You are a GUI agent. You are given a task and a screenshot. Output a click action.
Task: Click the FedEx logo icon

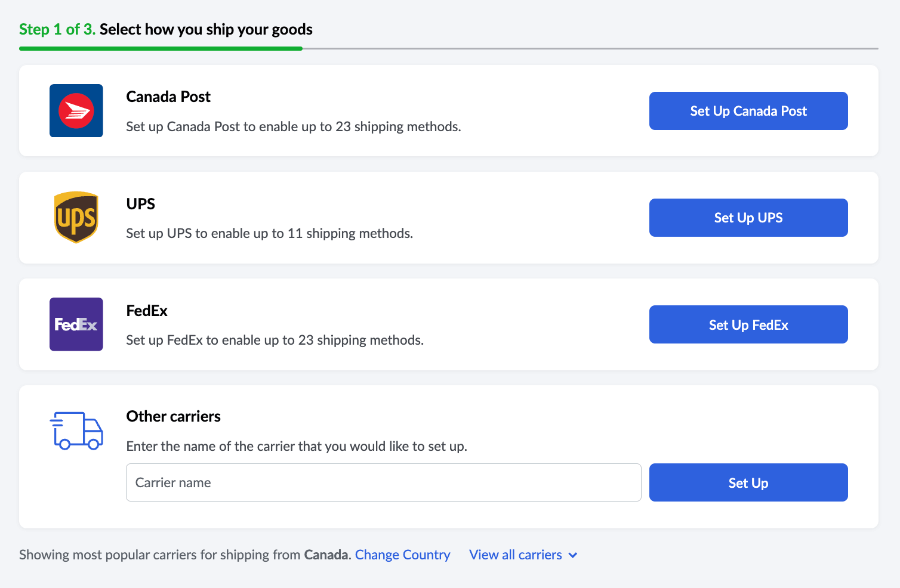(x=76, y=324)
